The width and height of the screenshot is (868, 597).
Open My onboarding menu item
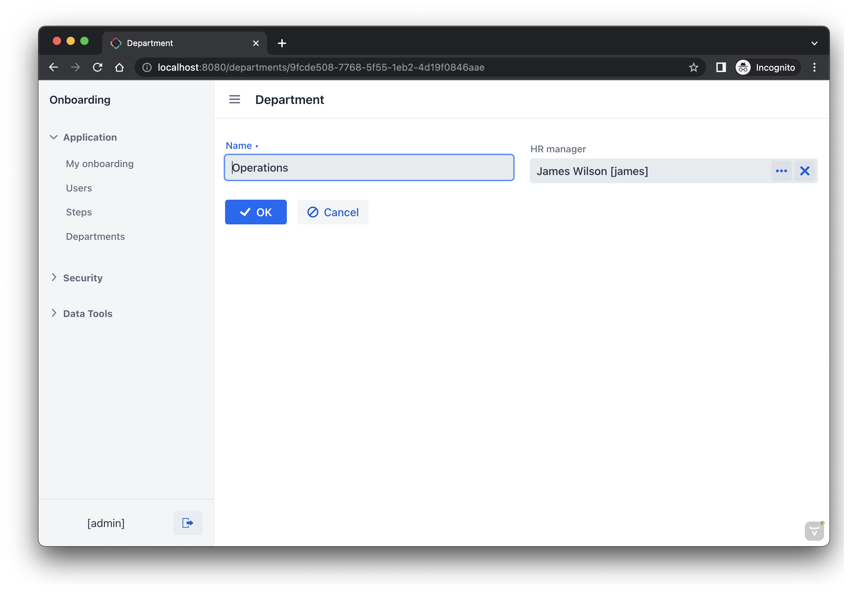click(99, 164)
